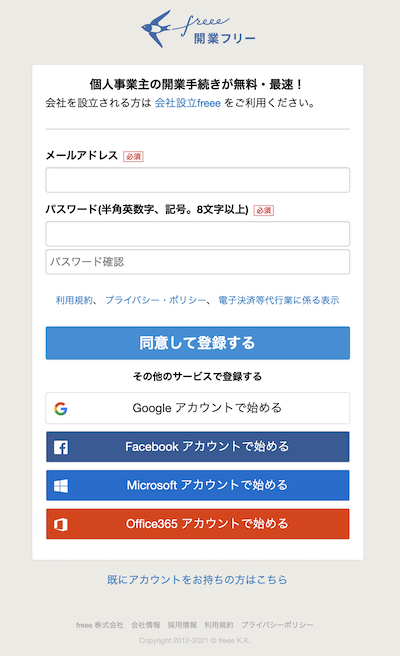Focus the パスワード input field
The width and height of the screenshot is (400, 656).
coord(197,234)
